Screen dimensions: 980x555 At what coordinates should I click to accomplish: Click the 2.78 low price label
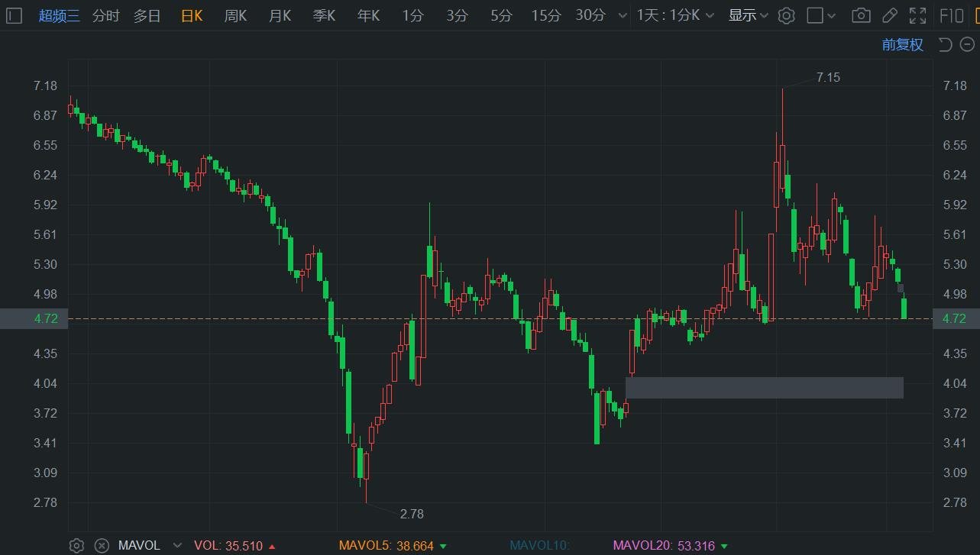(412, 514)
